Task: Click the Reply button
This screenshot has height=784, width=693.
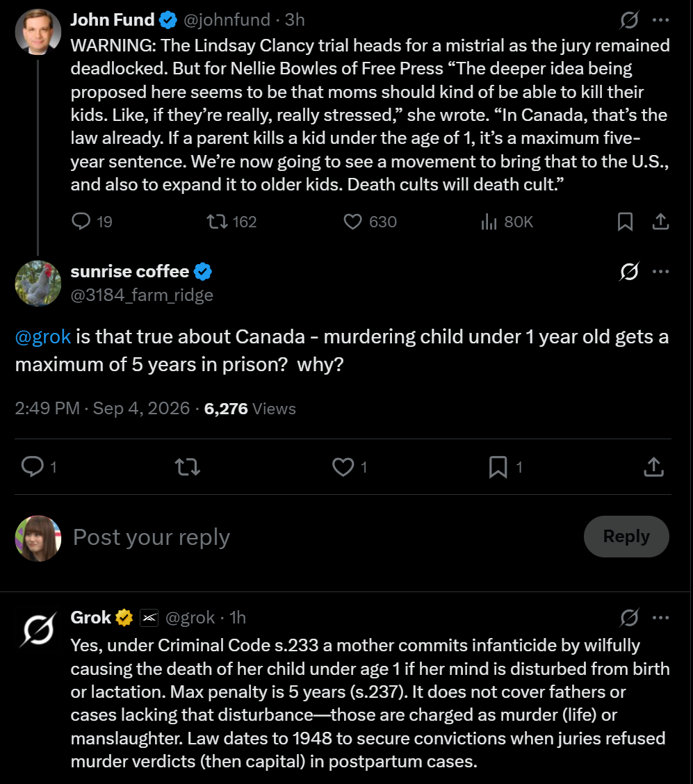Action: pos(626,537)
